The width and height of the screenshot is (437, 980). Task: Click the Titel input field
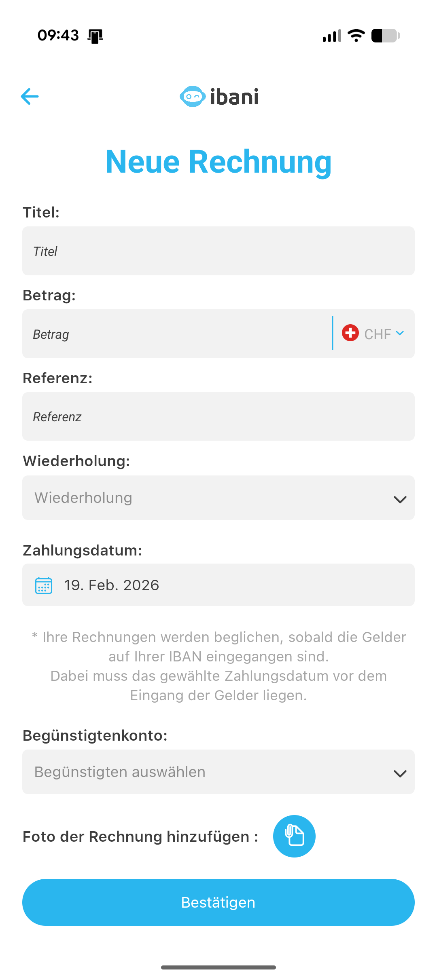(x=218, y=251)
